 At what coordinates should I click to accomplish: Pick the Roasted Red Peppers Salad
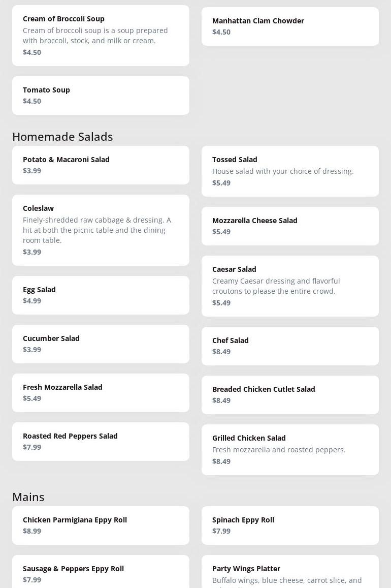pos(101,442)
